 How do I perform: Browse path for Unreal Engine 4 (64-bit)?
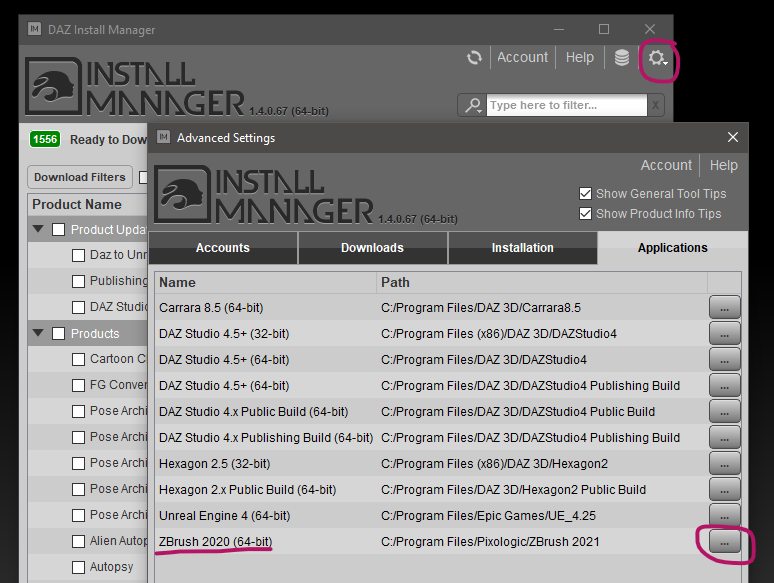[x=724, y=515]
